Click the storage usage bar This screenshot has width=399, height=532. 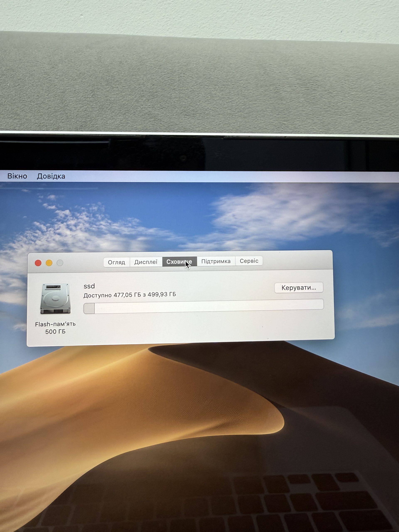coord(203,306)
